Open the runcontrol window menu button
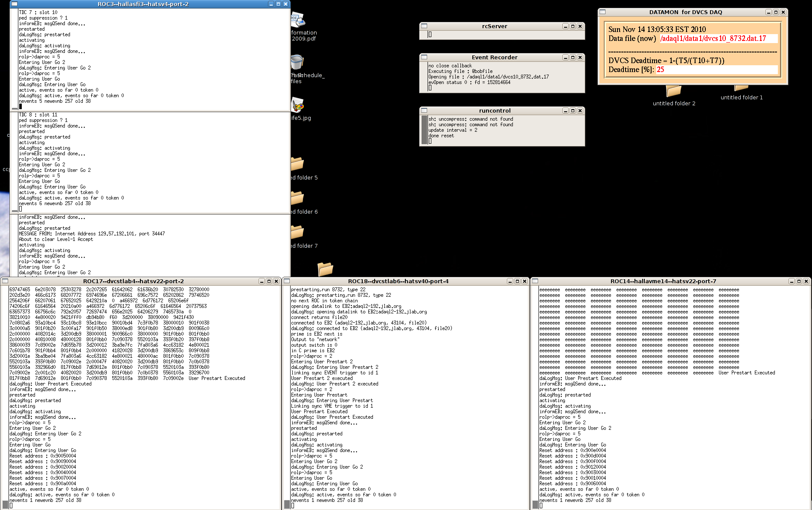This screenshot has height=510, width=812. click(424, 110)
